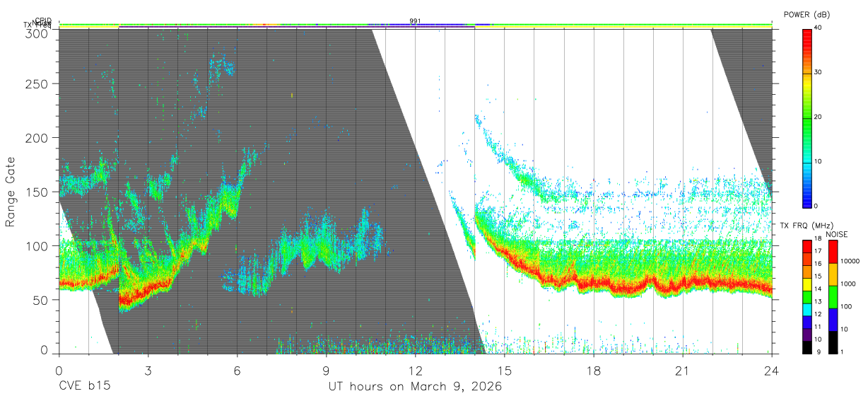This screenshot has height=401, width=868.
Task: Click the "14" label on the TX FRQ legend
Action: pos(817,289)
